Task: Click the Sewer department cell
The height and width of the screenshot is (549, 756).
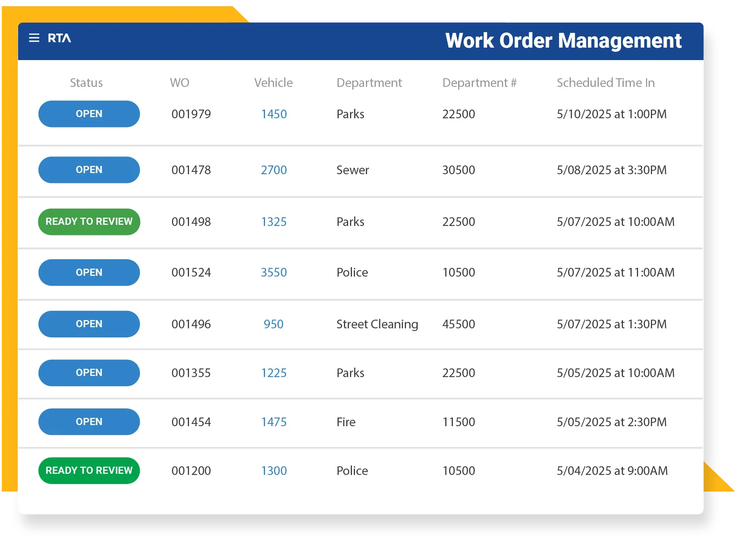Action: pyautogui.click(x=353, y=170)
